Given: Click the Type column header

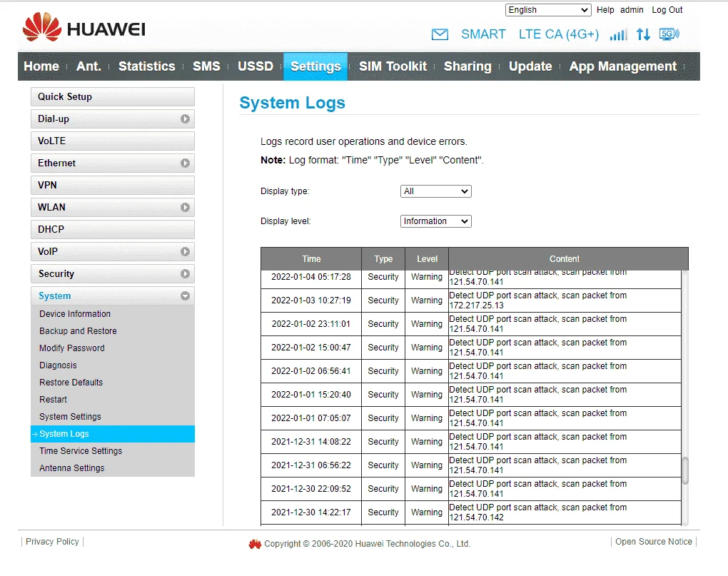Looking at the screenshot, I should (383, 259).
